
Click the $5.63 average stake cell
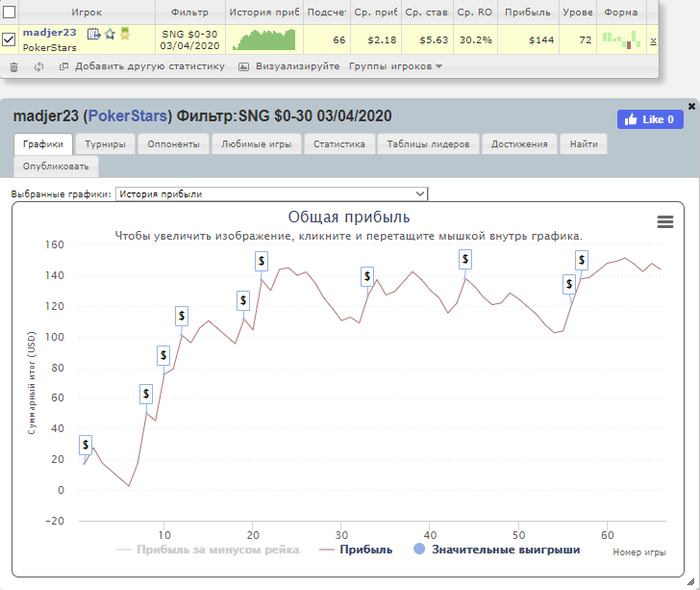(428, 40)
